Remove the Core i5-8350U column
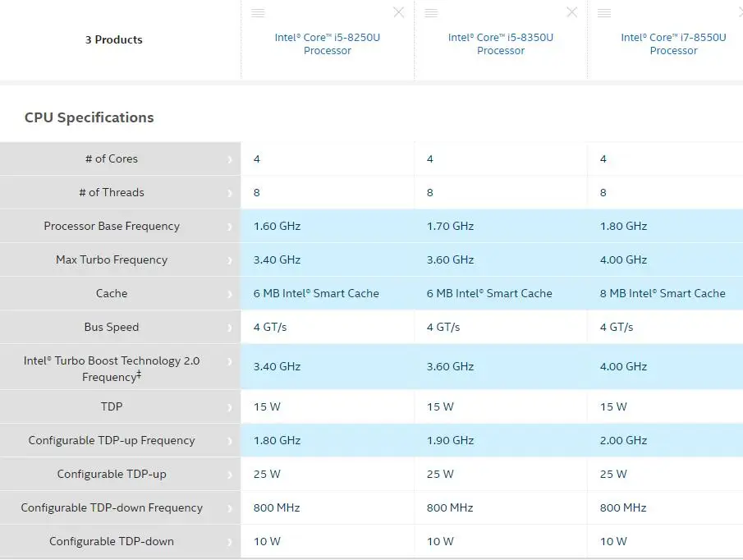The image size is (743, 560). point(572,12)
